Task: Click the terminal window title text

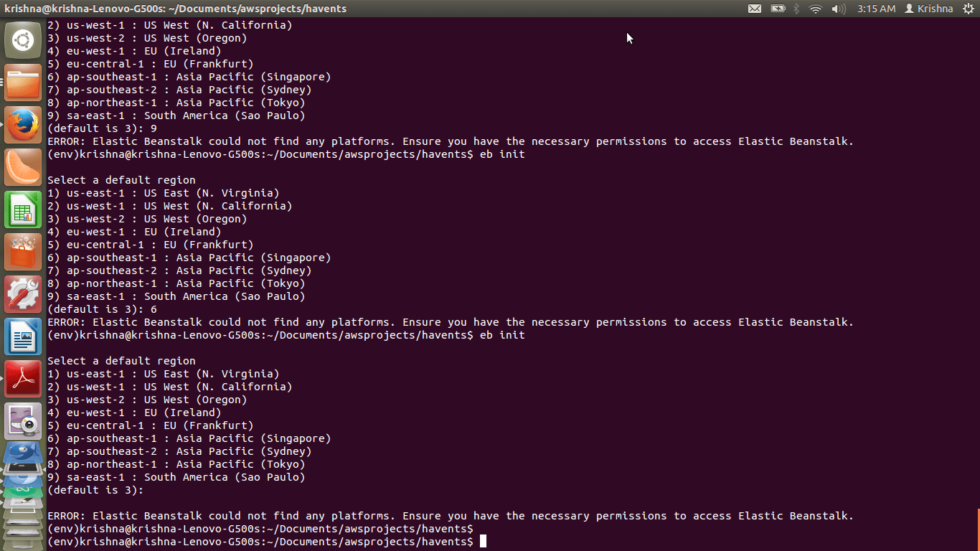Action: coord(176,9)
